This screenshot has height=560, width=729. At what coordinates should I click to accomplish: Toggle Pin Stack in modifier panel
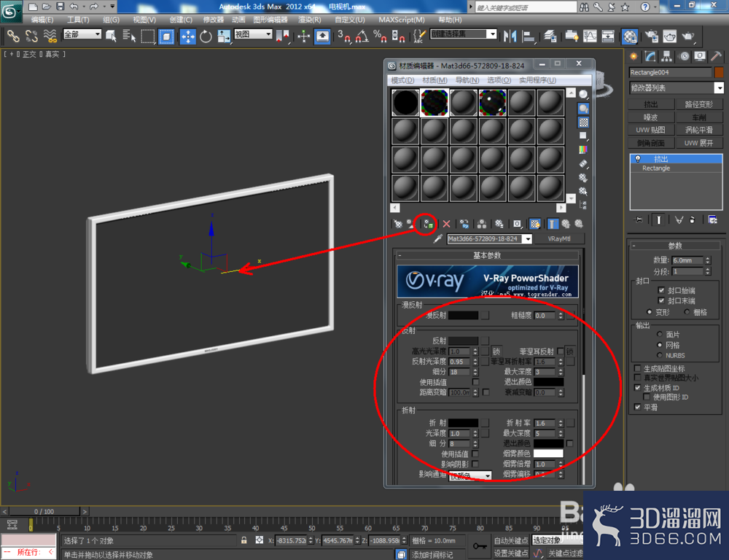639,219
